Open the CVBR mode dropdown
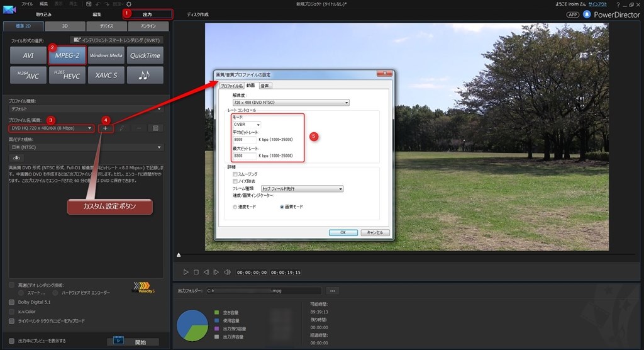The image size is (644, 350). tap(247, 124)
